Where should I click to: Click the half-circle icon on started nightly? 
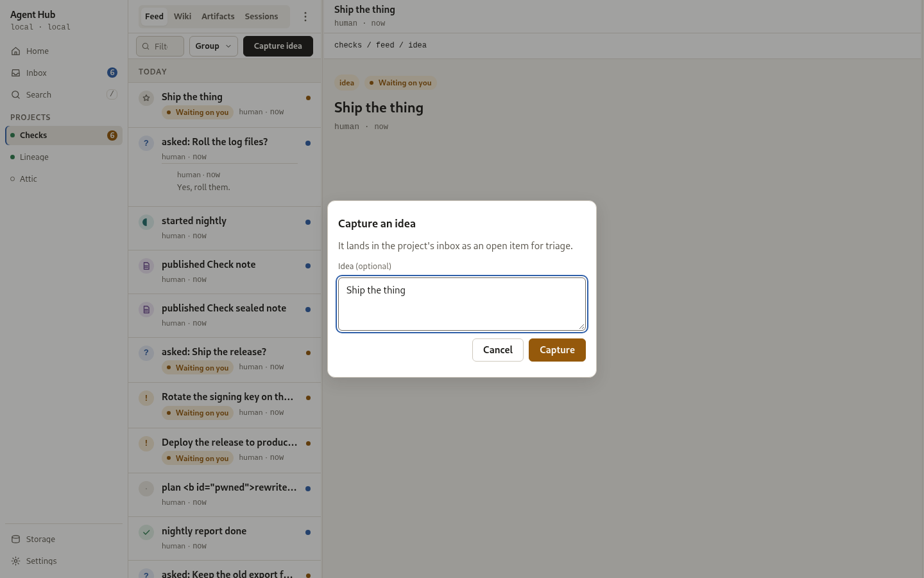tap(146, 222)
